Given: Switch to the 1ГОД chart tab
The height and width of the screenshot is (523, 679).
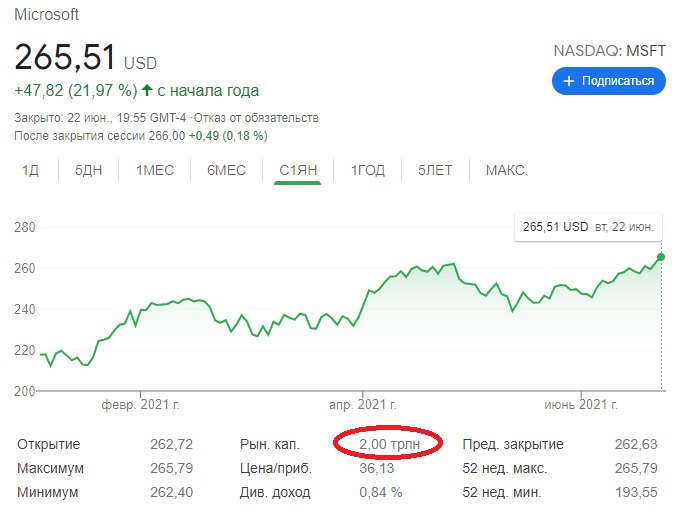Looking at the screenshot, I should [x=368, y=170].
